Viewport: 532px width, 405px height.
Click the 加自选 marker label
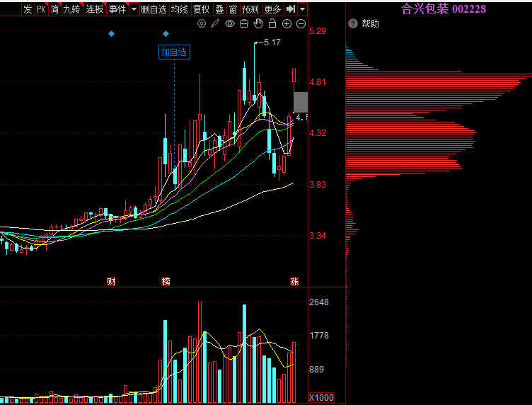[x=174, y=52]
